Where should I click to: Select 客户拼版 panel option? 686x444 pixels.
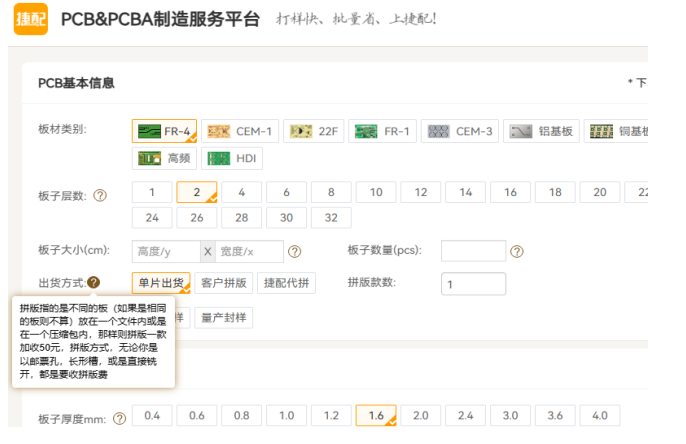[x=222, y=283]
